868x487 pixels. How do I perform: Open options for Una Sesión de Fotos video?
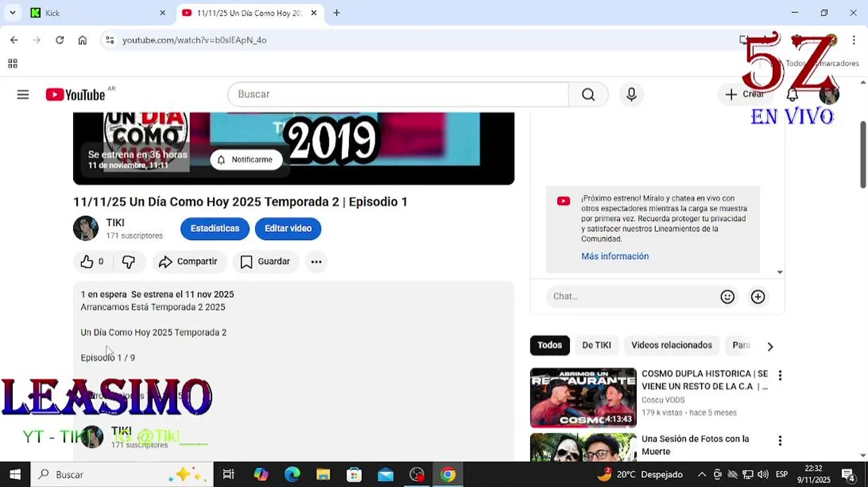tap(779, 441)
